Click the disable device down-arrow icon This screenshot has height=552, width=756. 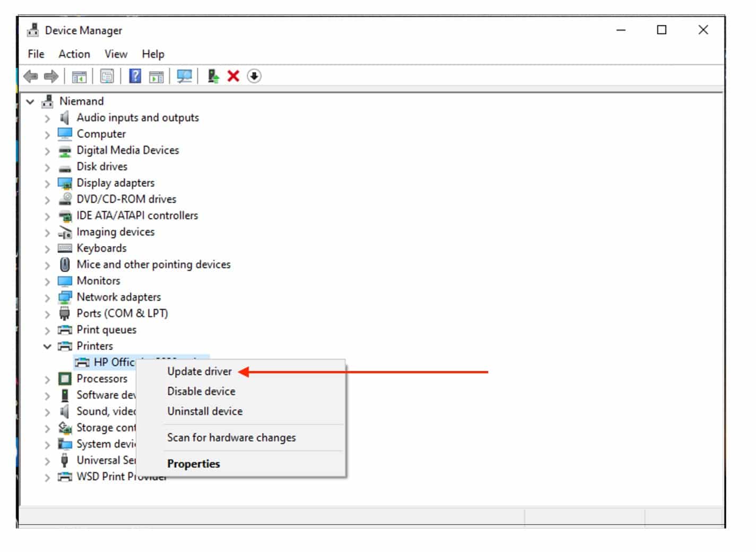point(254,76)
